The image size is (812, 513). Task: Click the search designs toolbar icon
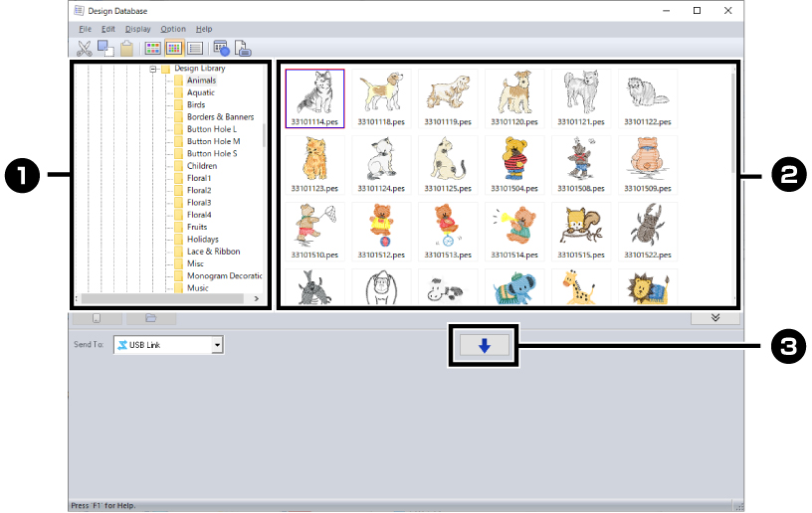point(221,47)
